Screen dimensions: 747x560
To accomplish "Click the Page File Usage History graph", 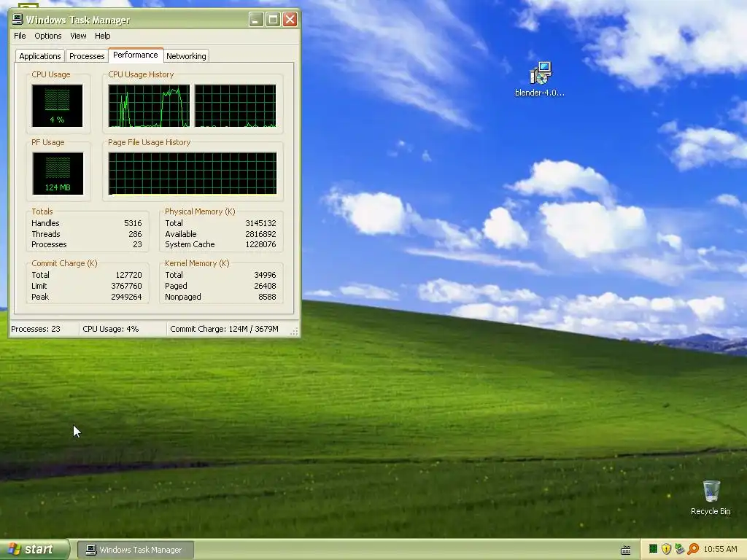I will (193, 174).
